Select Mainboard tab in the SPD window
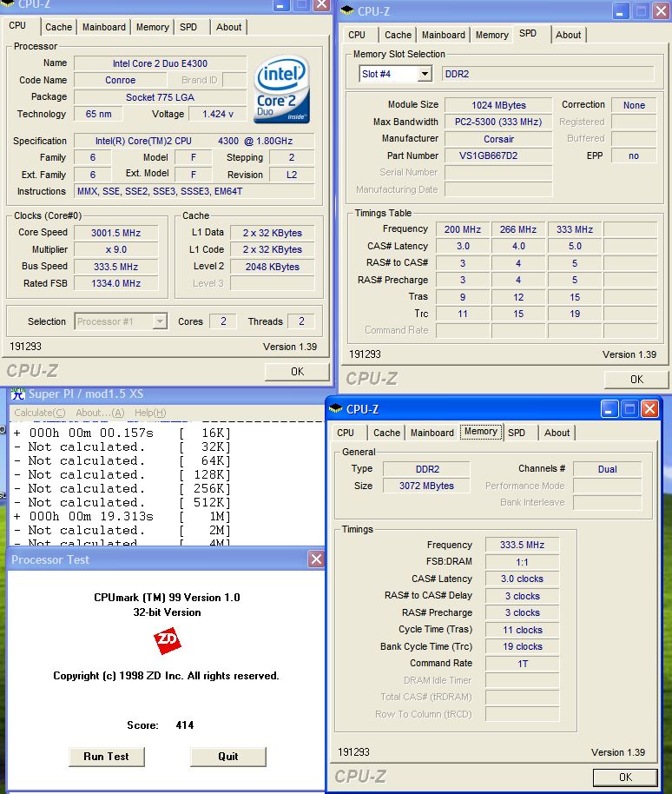 click(x=444, y=35)
